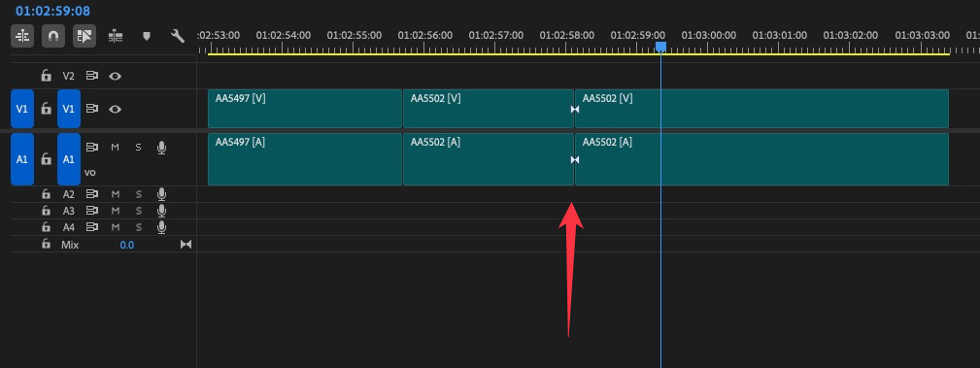The image size is (980, 368).
Task: Click the Add Marker shield icon
Action: point(147,36)
